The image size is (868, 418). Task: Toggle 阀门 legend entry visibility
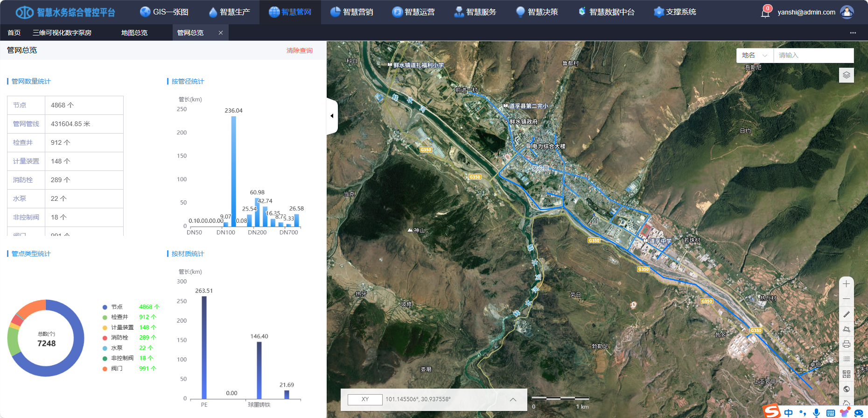pyautogui.click(x=117, y=368)
